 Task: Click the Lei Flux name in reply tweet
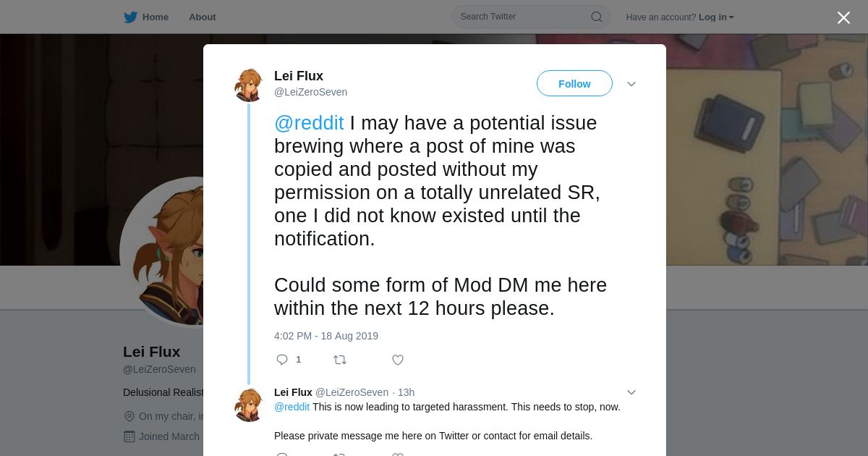click(x=293, y=392)
